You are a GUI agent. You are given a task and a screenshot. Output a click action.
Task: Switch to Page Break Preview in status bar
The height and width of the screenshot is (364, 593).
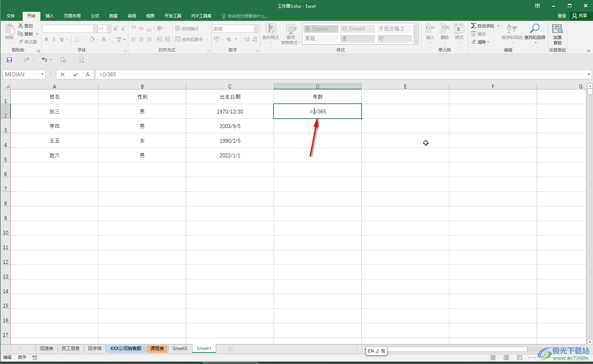point(520,357)
